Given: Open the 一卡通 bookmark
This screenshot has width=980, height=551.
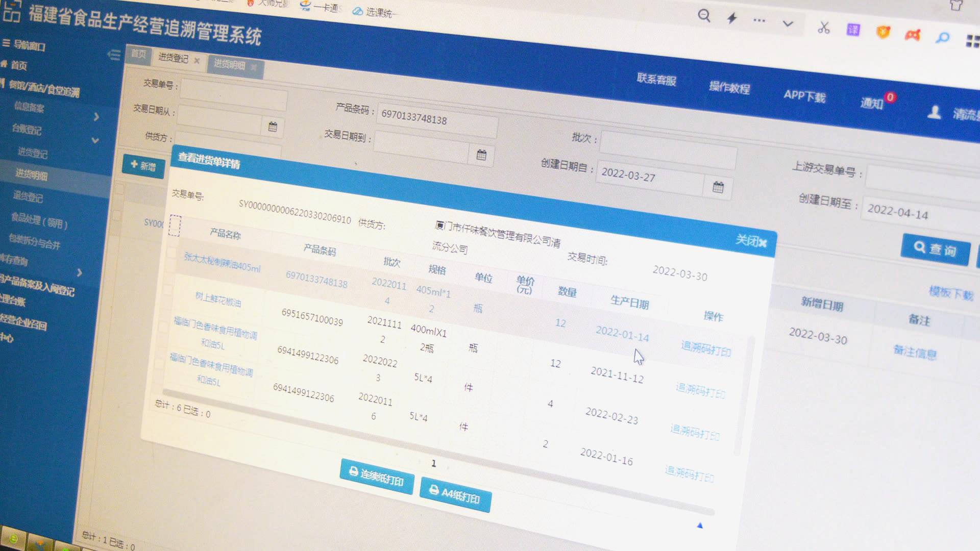Looking at the screenshot, I should pyautogui.click(x=321, y=7).
